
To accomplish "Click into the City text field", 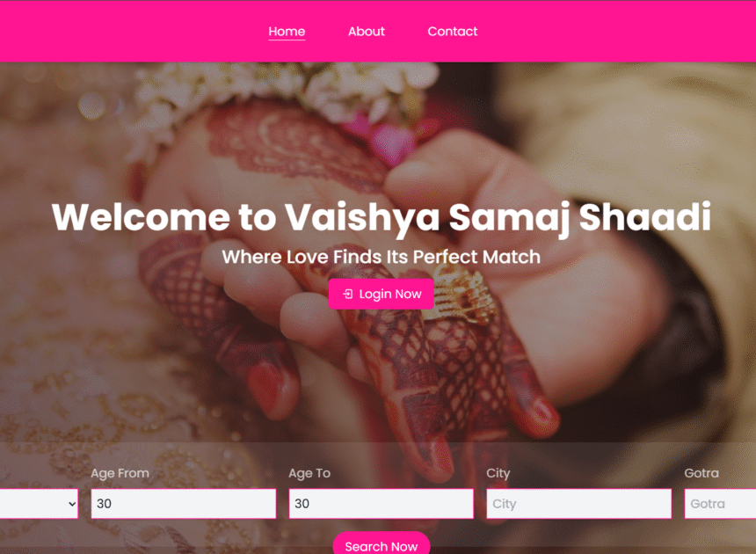I will coord(579,504).
